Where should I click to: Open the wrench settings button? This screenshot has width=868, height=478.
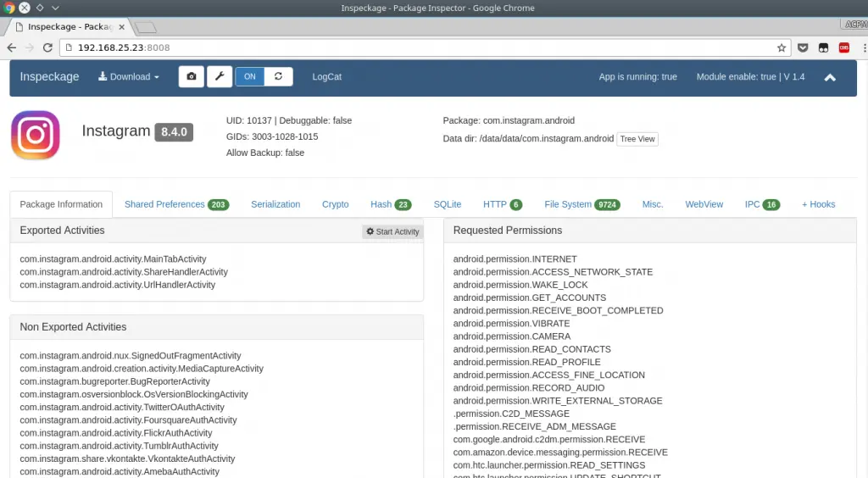[x=220, y=76]
